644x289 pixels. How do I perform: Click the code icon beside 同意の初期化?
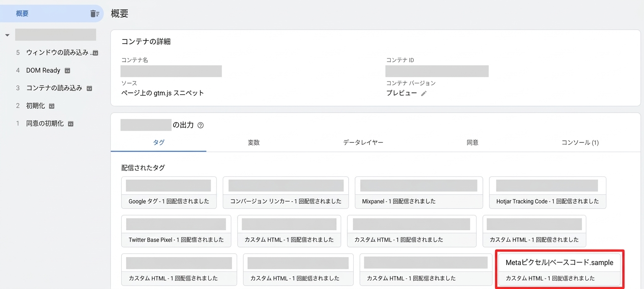click(70, 124)
